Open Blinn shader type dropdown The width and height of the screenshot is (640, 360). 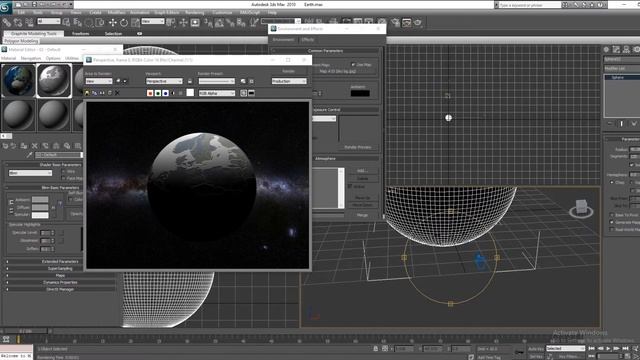(31, 173)
